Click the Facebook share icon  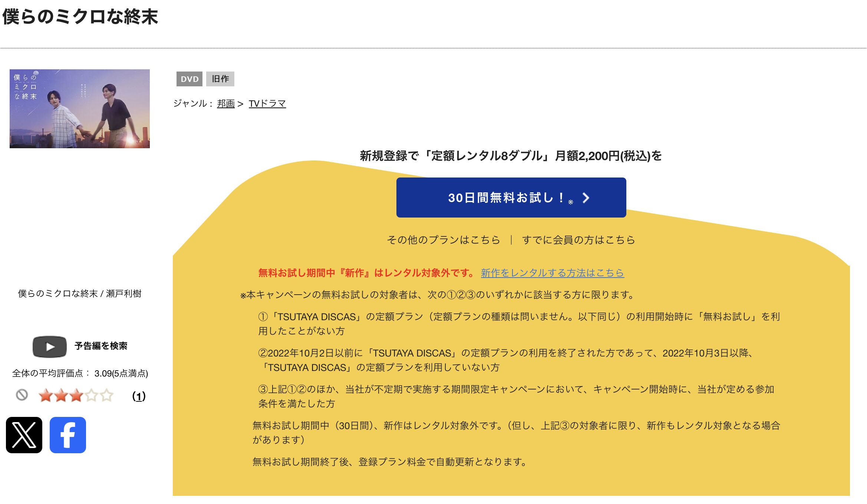(x=68, y=435)
